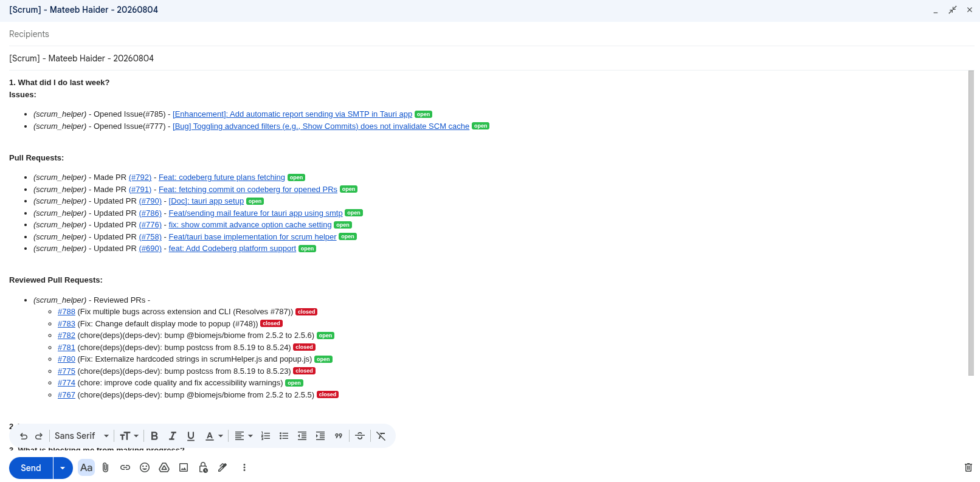
Task: Open more send options arrow
Action: pyautogui.click(x=63, y=468)
